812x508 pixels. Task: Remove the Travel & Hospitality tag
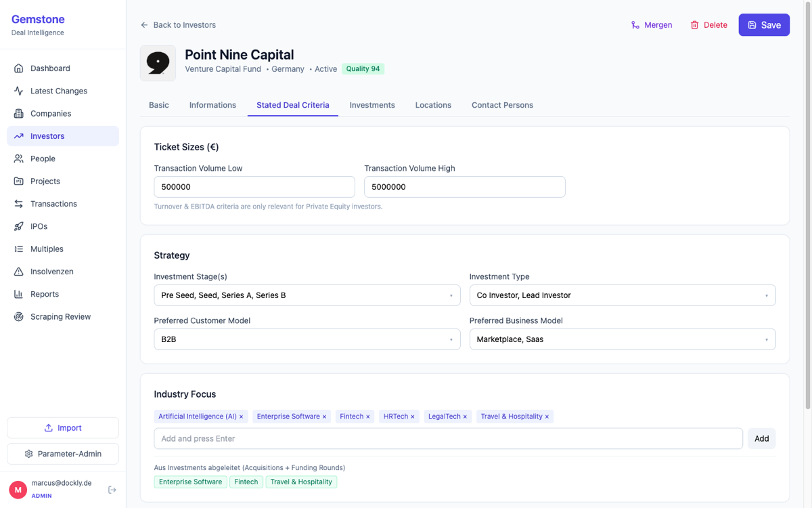click(547, 417)
